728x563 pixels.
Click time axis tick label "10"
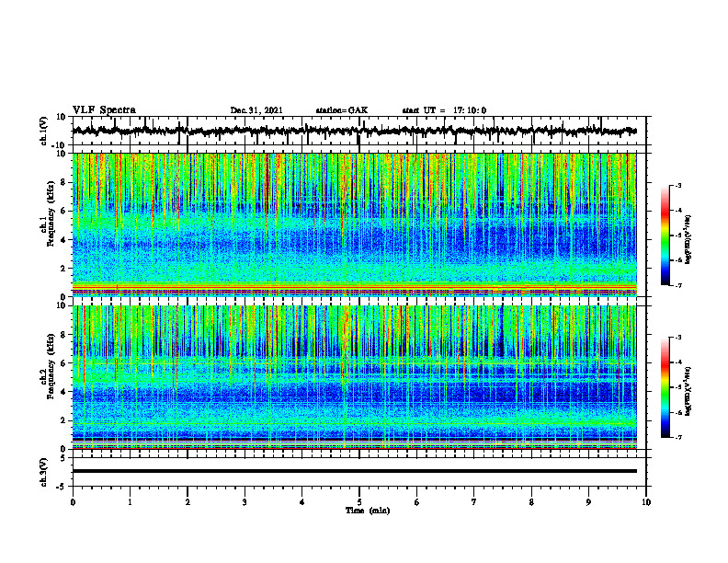(x=646, y=502)
